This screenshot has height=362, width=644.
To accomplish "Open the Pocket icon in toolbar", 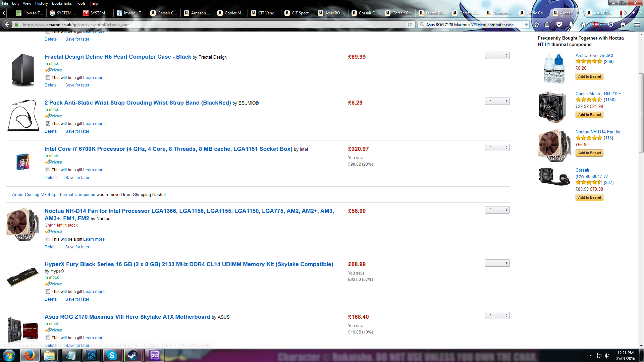I will tap(559, 24).
